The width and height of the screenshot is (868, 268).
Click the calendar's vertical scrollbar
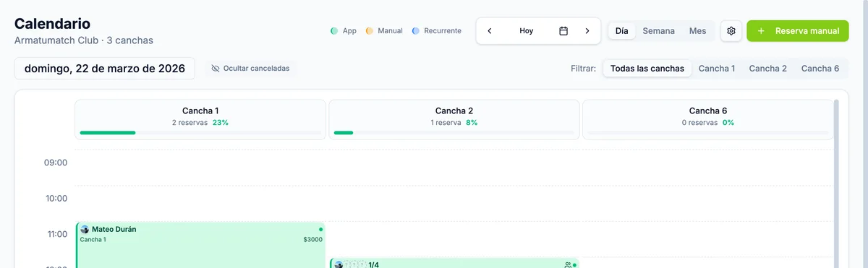(837, 183)
